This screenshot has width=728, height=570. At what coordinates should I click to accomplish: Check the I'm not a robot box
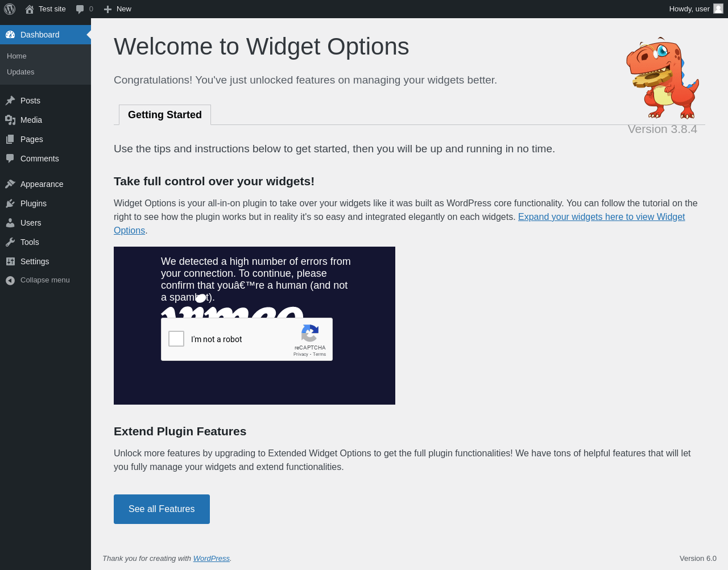[176, 339]
